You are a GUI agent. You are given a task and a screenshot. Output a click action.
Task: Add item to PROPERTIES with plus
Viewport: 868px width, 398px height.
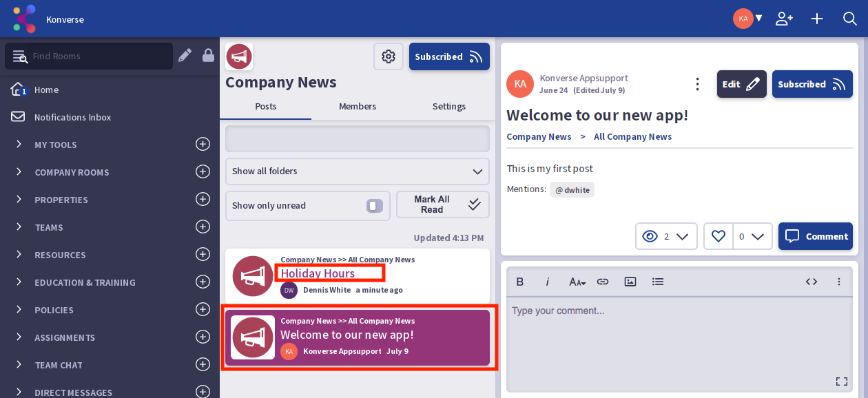pos(203,199)
